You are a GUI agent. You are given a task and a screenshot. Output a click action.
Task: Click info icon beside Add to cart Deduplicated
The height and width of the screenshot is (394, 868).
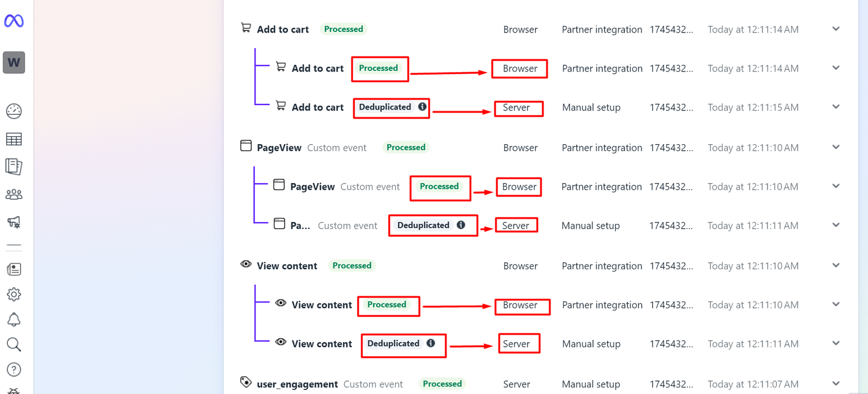pos(422,107)
